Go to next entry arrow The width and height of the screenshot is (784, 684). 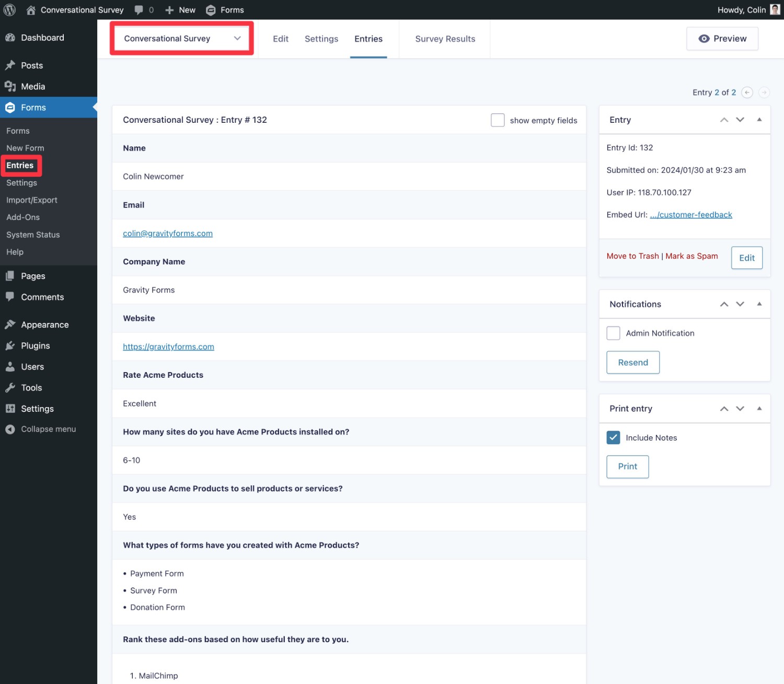[764, 92]
